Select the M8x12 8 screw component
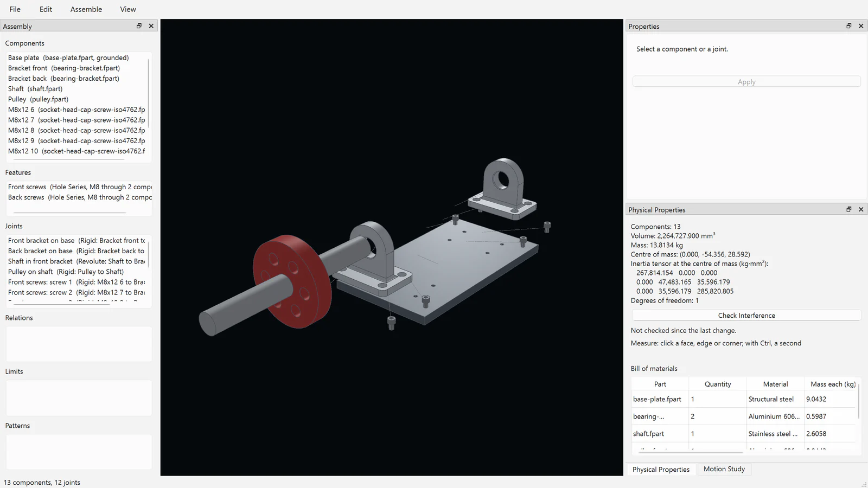The image size is (868, 488). point(77,130)
